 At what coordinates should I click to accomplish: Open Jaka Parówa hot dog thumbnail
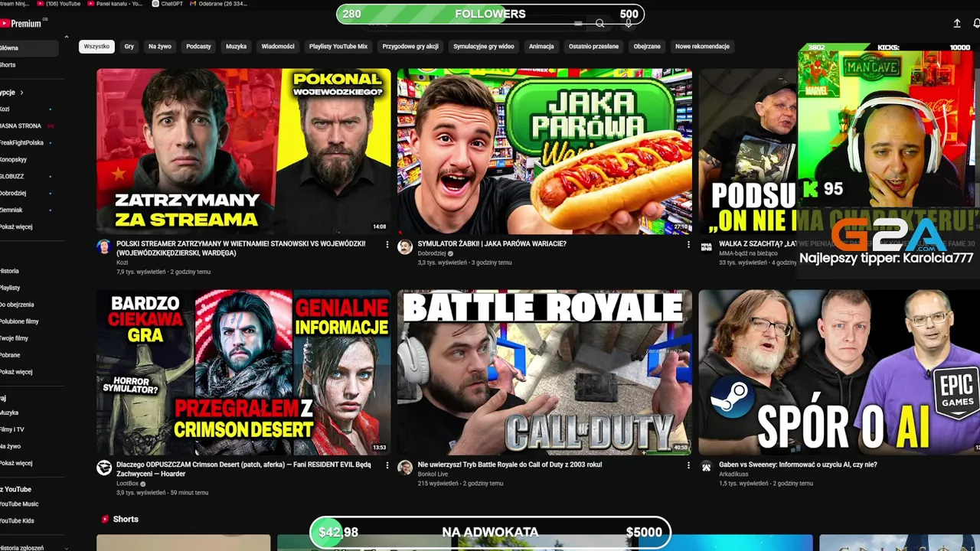pyautogui.click(x=544, y=151)
